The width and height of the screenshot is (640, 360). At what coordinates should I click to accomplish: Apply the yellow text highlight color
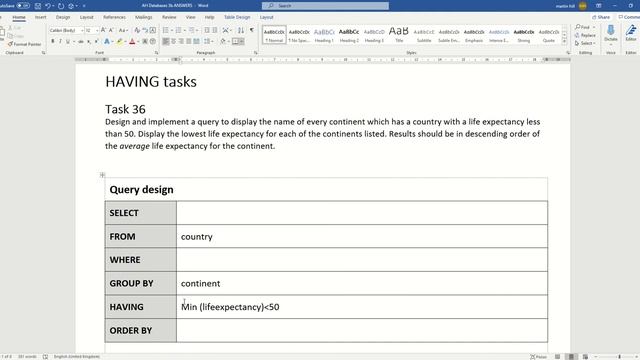click(x=119, y=41)
